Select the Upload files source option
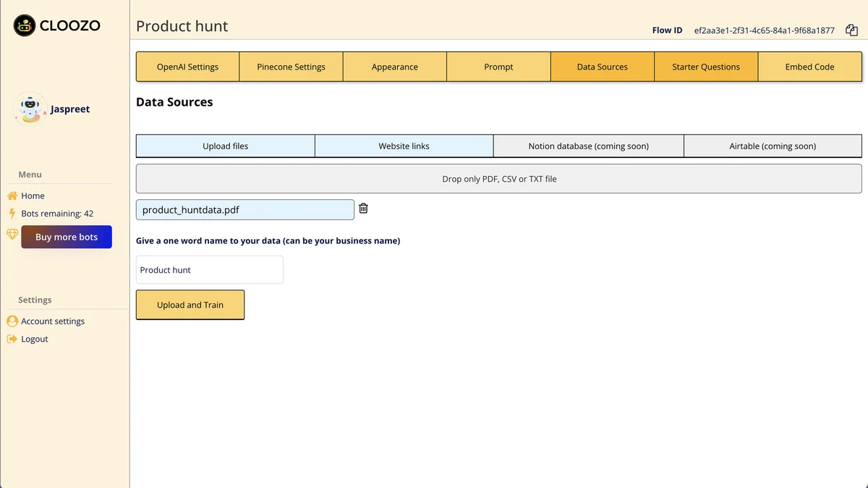This screenshot has width=868, height=488. (226, 146)
